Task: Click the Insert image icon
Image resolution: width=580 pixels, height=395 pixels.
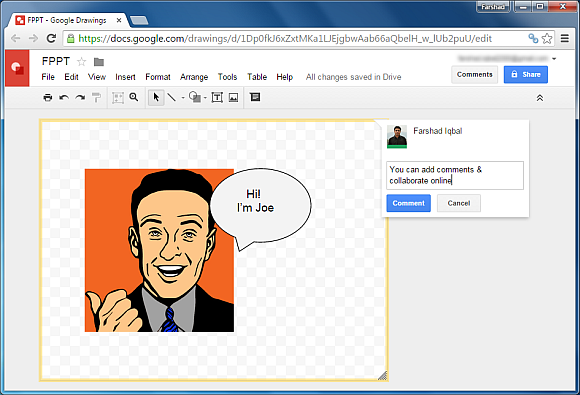Action: click(x=233, y=98)
